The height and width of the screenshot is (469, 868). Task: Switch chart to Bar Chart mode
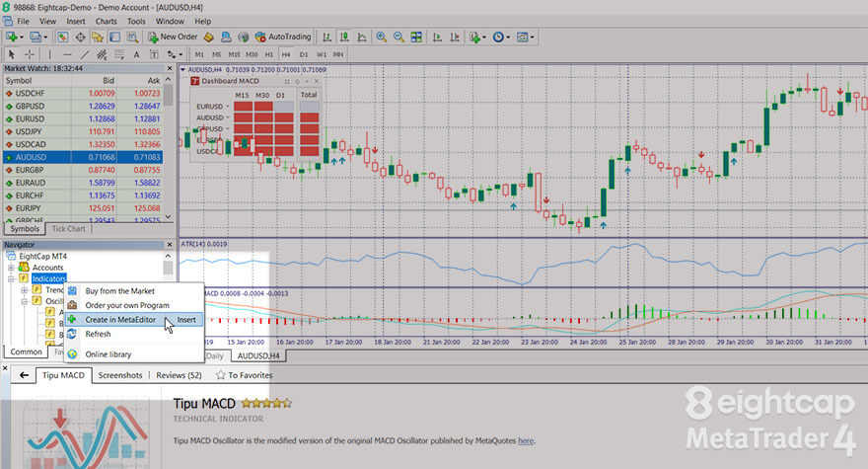pos(327,38)
